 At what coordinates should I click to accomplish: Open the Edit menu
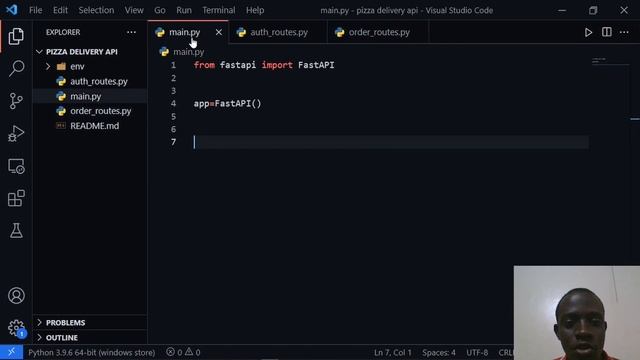(x=60, y=10)
